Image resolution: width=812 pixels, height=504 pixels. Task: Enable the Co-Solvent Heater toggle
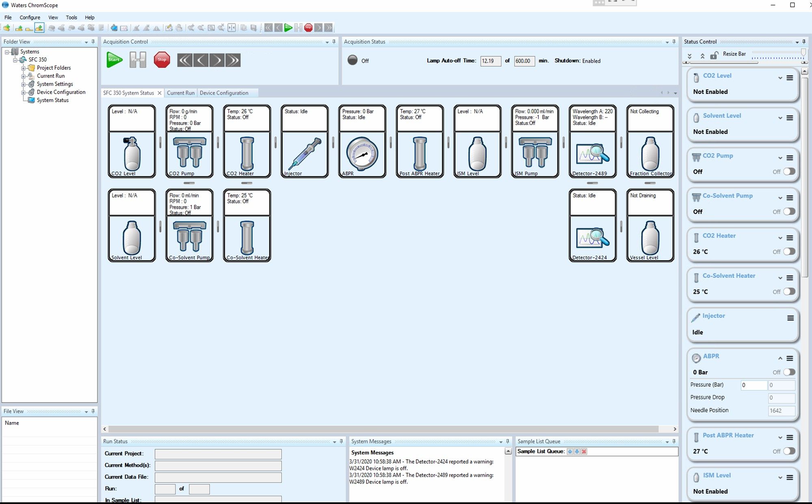point(789,291)
